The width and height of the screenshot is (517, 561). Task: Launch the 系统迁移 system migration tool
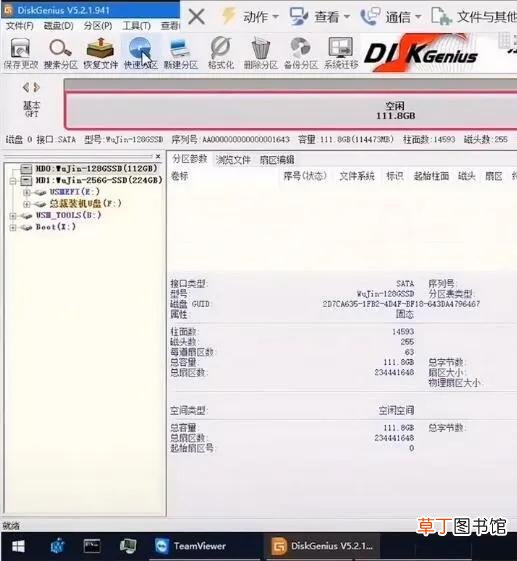[x=341, y=54]
